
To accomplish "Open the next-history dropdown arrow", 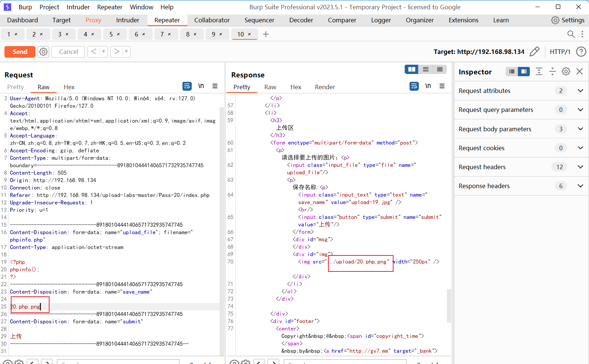I will pyautogui.click(x=127, y=52).
